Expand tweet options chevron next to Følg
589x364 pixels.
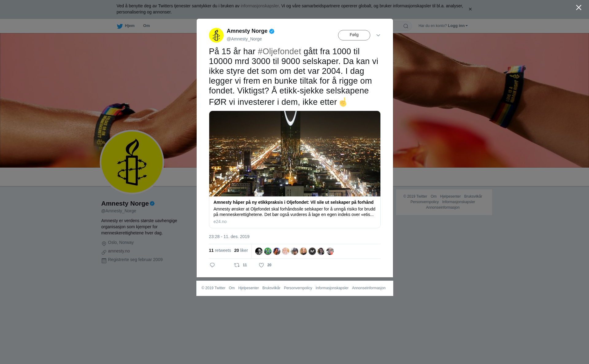(x=378, y=35)
